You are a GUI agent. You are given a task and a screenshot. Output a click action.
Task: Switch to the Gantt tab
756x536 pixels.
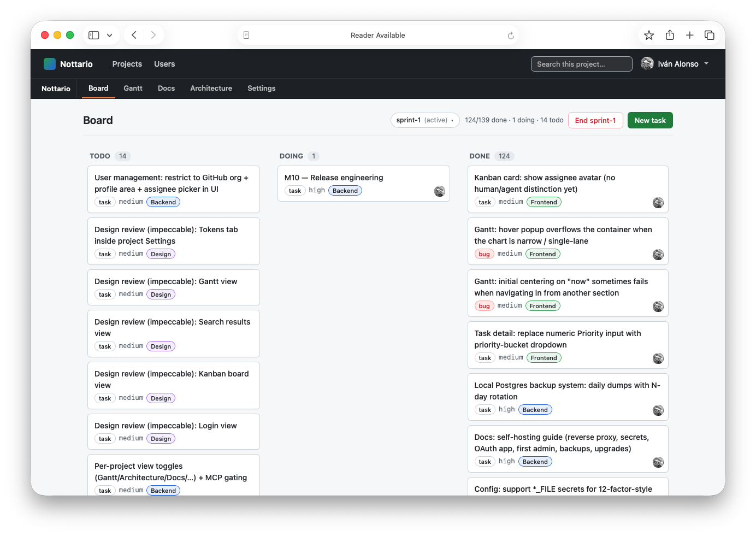tap(133, 88)
